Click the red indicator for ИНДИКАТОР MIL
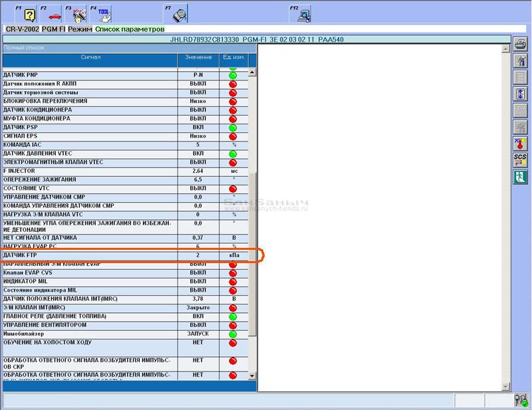 233,282
